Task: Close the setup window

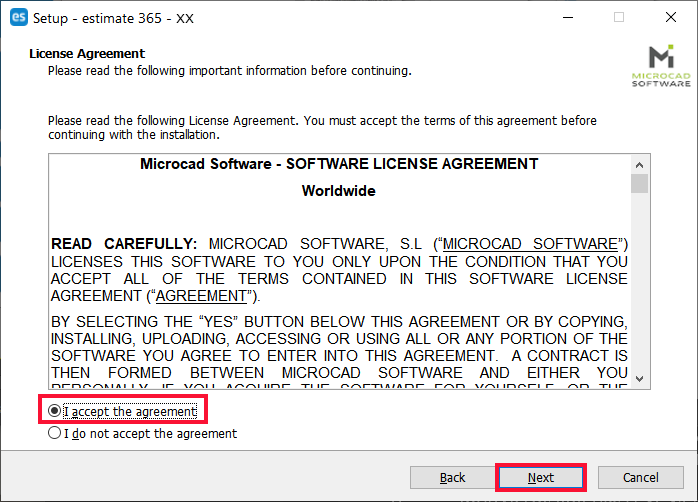Action: click(671, 18)
